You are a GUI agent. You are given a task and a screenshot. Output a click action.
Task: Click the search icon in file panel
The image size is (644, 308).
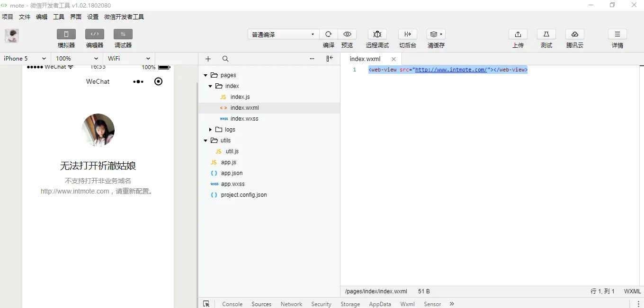click(x=225, y=59)
